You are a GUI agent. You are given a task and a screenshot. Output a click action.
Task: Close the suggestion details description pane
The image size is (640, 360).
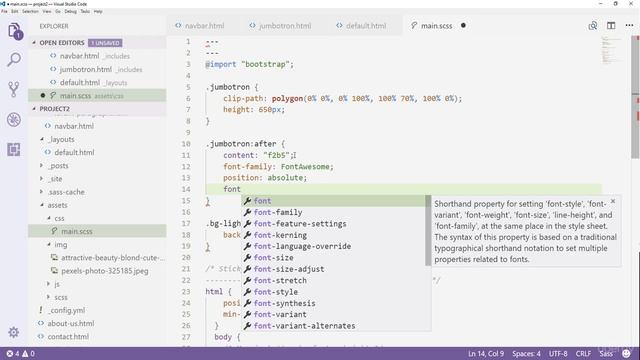613,201
